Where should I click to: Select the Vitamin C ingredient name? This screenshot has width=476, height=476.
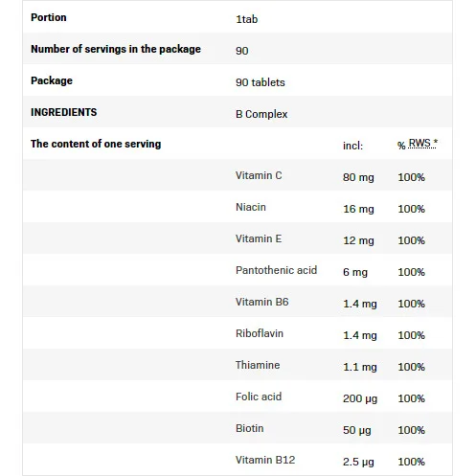click(259, 175)
